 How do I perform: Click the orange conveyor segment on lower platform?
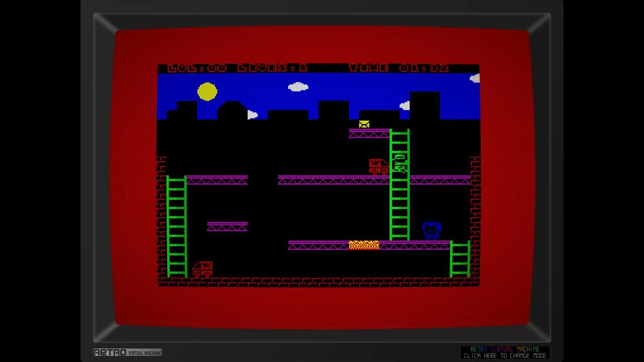(x=364, y=245)
